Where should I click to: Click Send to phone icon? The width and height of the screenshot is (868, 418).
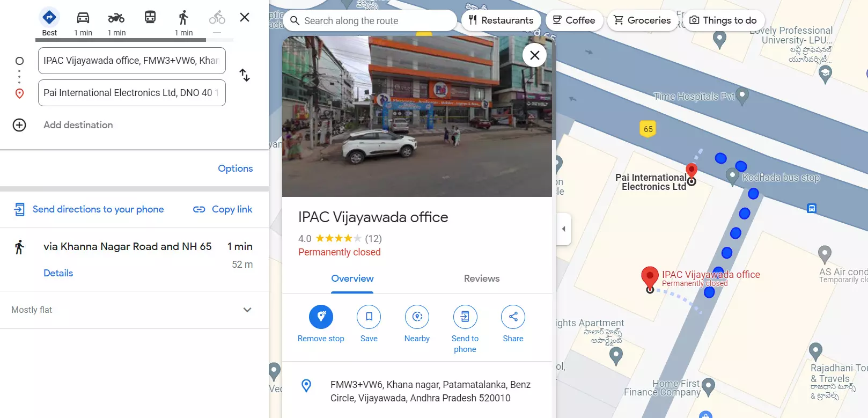pyautogui.click(x=465, y=317)
